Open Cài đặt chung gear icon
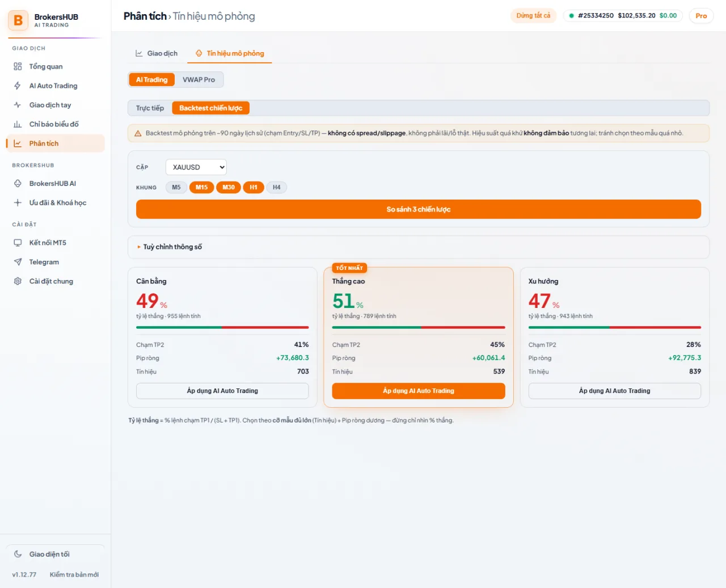Screen dimensions: 726x588 point(18,281)
